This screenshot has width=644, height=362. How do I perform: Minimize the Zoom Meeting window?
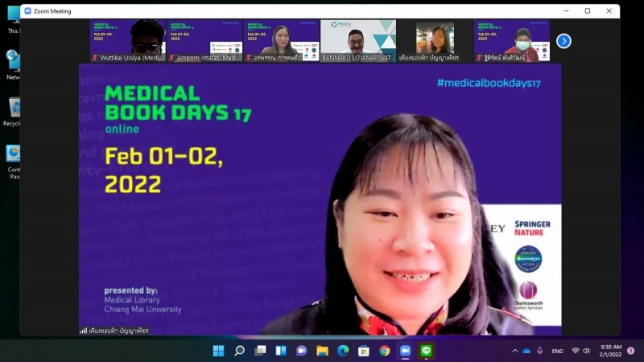(x=566, y=11)
